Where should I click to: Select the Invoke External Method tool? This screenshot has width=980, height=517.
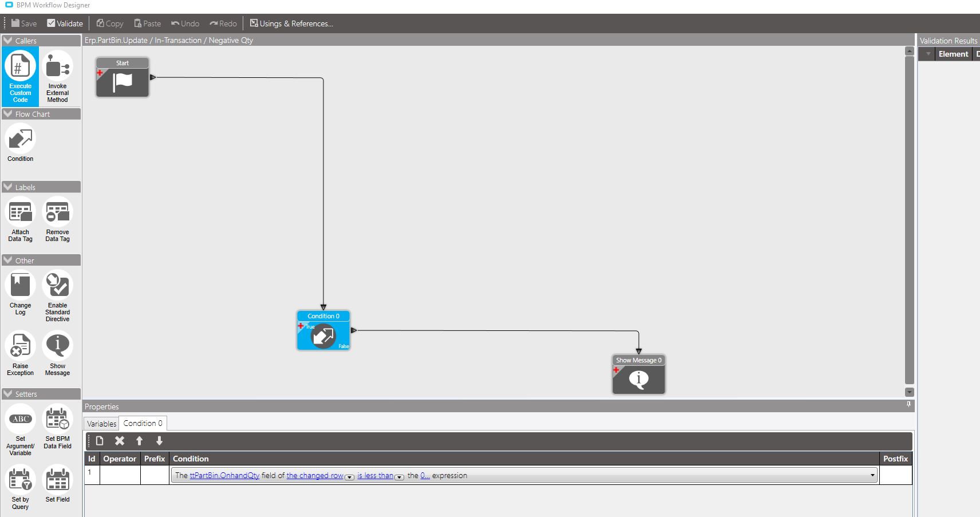pos(57,77)
